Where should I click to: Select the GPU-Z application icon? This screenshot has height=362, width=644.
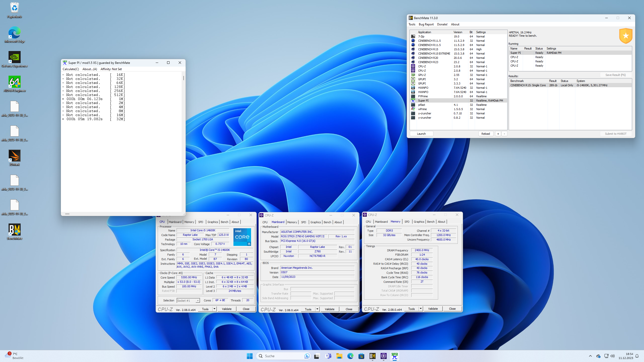click(x=413, y=75)
